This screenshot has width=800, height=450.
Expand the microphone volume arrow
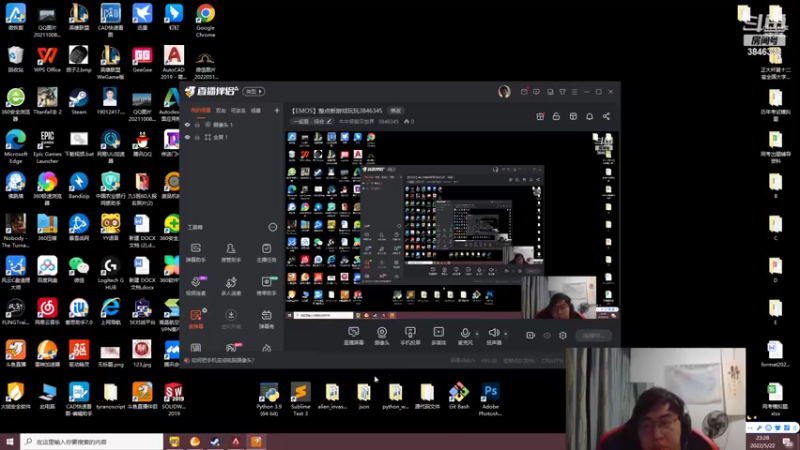coord(477,334)
